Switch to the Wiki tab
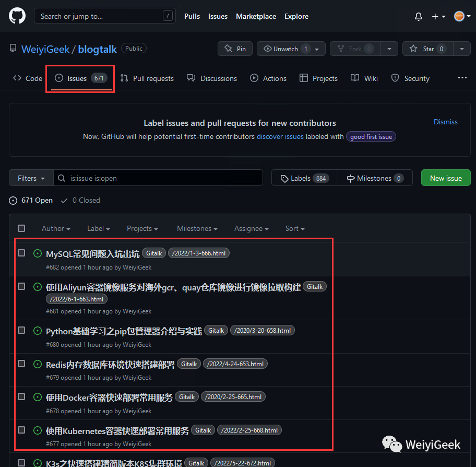476x467 pixels. pyautogui.click(x=364, y=78)
